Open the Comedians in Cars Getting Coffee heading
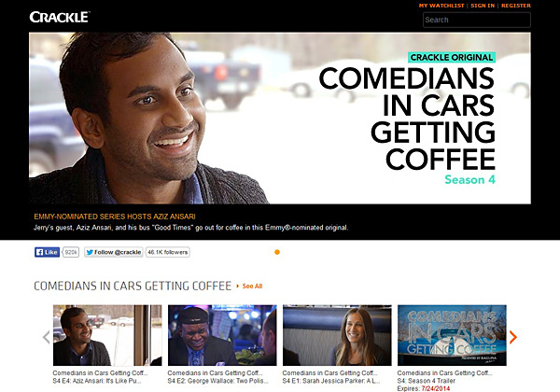The height and width of the screenshot is (392, 560). (133, 286)
